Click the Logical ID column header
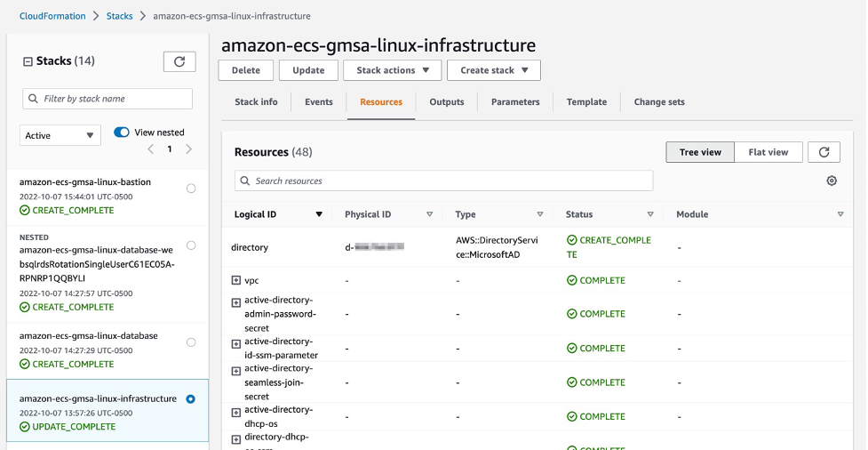Viewport: 868px width, 450px height. (256, 214)
